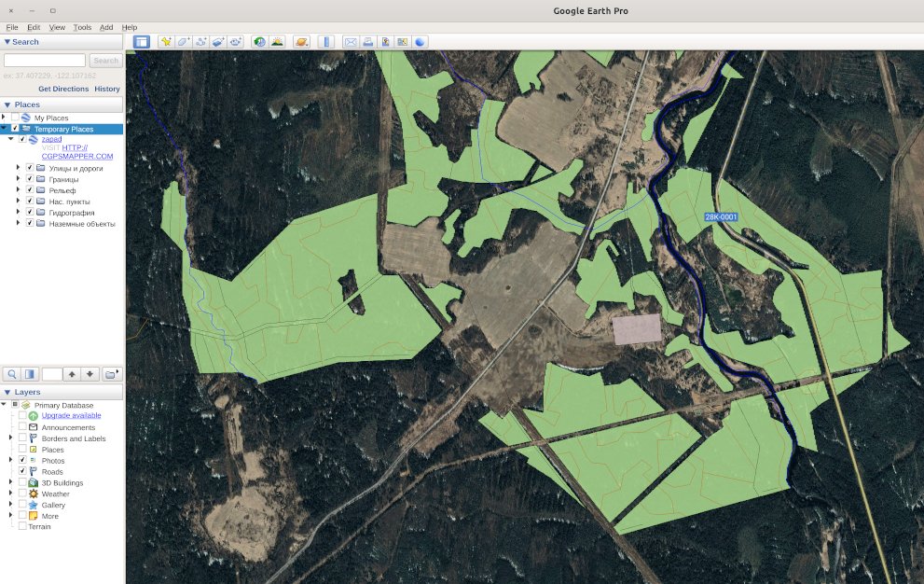Expand the My Places tree node
Screen dimensions: 924x584
[4, 118]
